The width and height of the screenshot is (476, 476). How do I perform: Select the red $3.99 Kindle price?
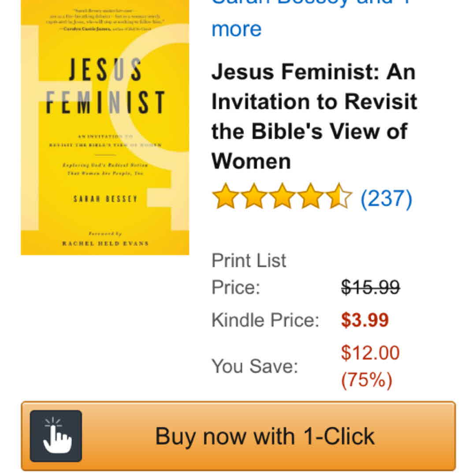pyautogui.click(x=365, y=320)
